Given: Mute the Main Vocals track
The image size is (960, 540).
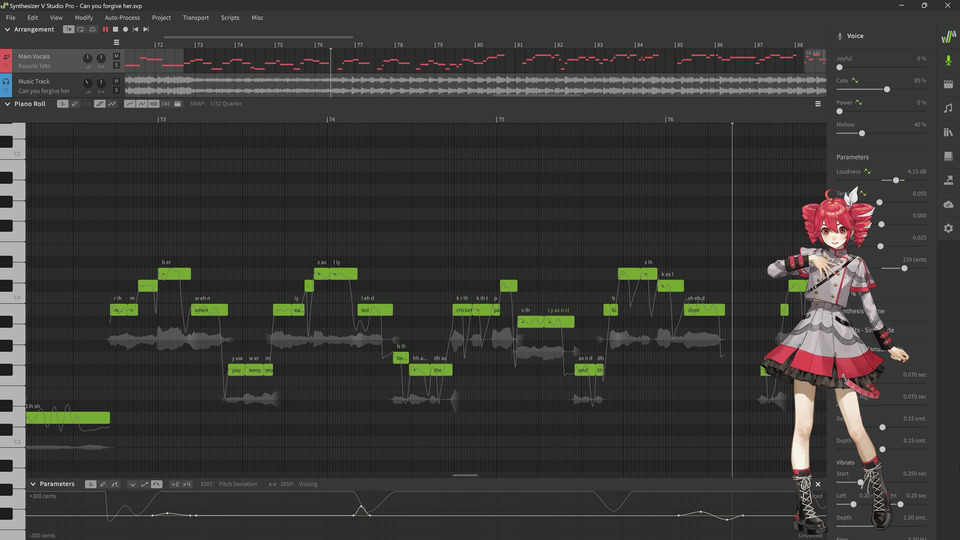Looking at the screenshot, I should pos(116,56).
